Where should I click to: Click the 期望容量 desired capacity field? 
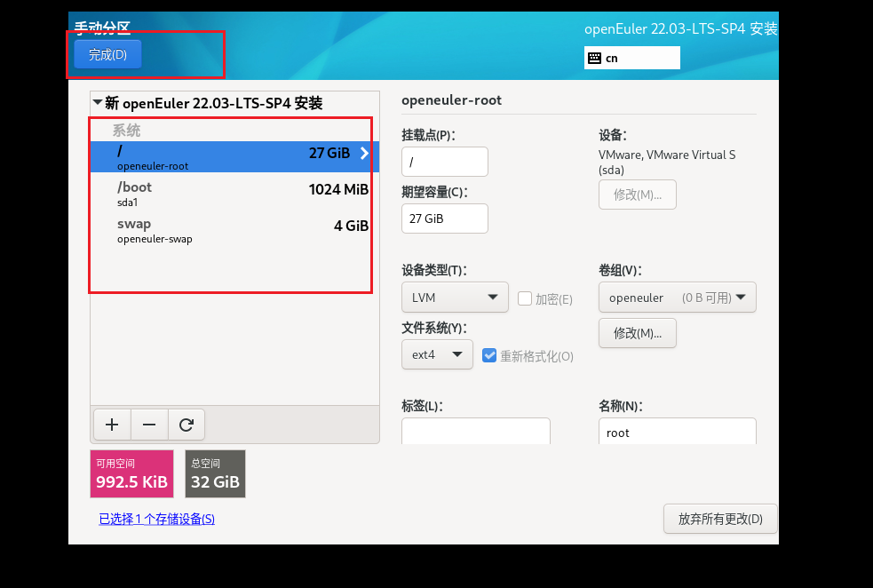[445, 219]
